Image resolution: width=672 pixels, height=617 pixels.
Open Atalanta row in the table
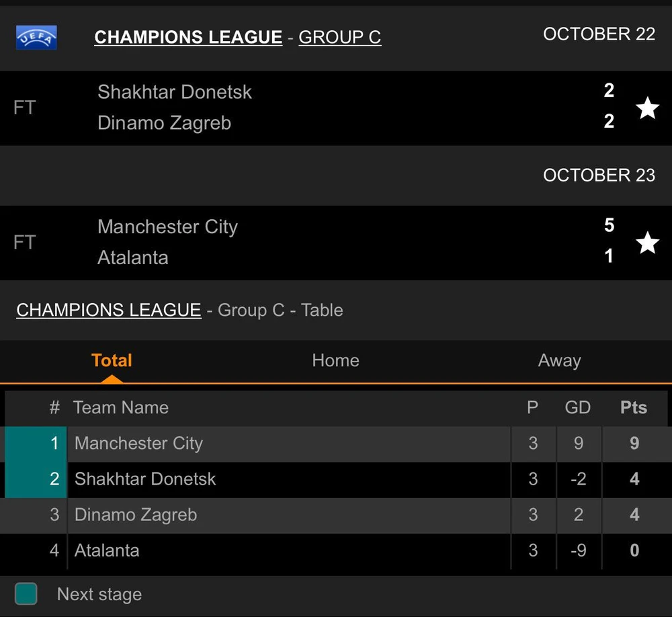point(107,550)
